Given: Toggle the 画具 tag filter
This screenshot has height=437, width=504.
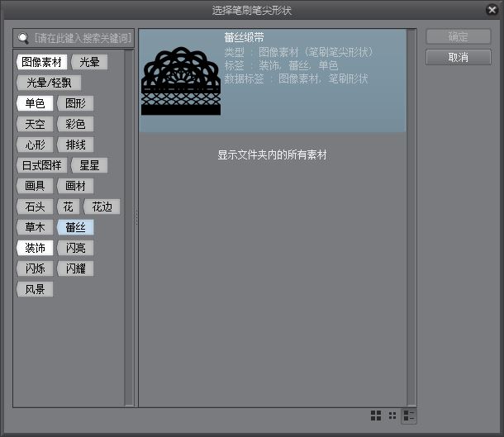Looking at the screenshot, I should [x=35, y=186].
